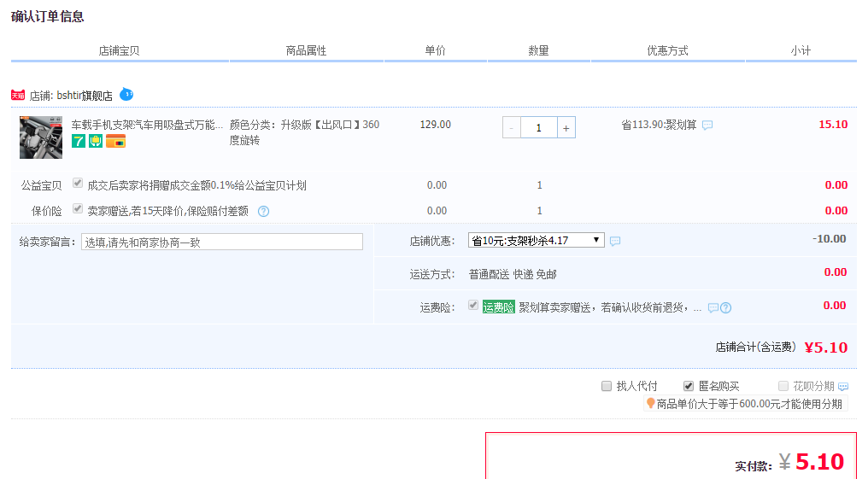Click 卖家赠送,若15天降价,保险赔付差额 description text

(167, 211)
